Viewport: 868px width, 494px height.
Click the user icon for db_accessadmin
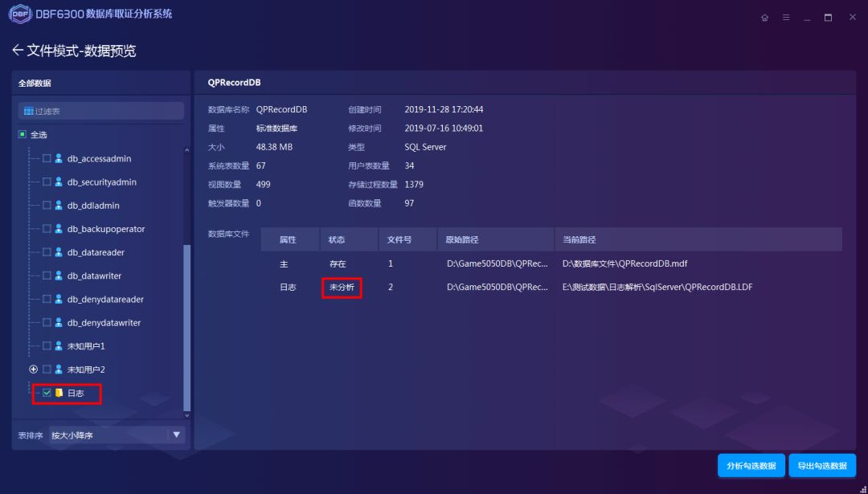click(59, 159)
